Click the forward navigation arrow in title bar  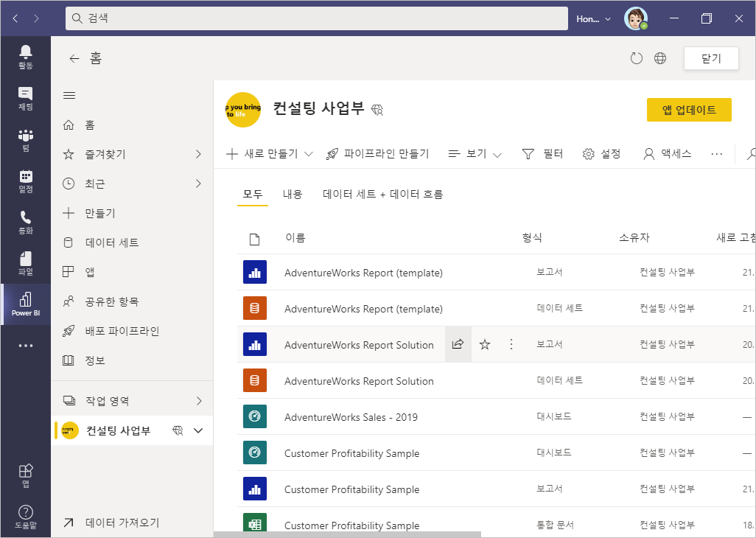(x=36, y=18)
